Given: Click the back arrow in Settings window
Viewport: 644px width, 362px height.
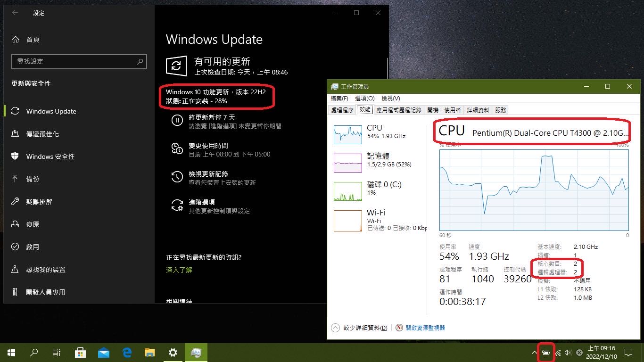Looking at the screenshot, I should pos(15,13).
